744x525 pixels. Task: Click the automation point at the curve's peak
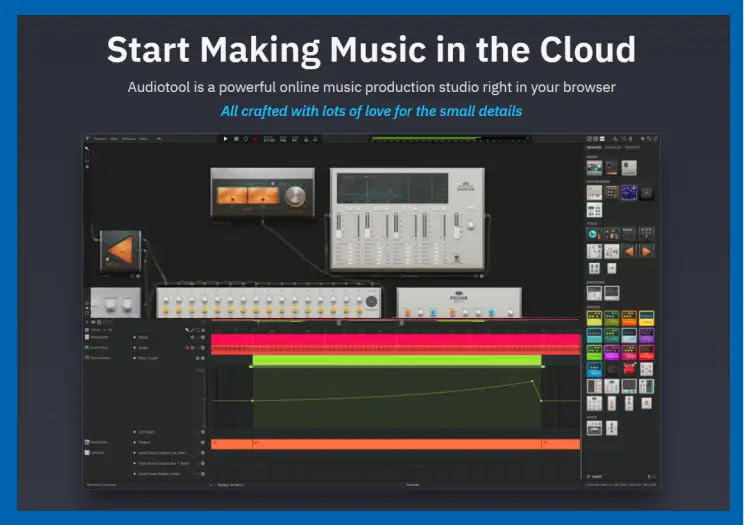pyautogui.click(x=532, y=381)
